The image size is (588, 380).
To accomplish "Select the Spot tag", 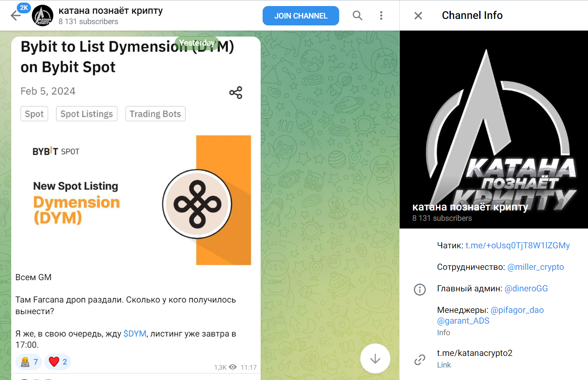I will 34,114.
